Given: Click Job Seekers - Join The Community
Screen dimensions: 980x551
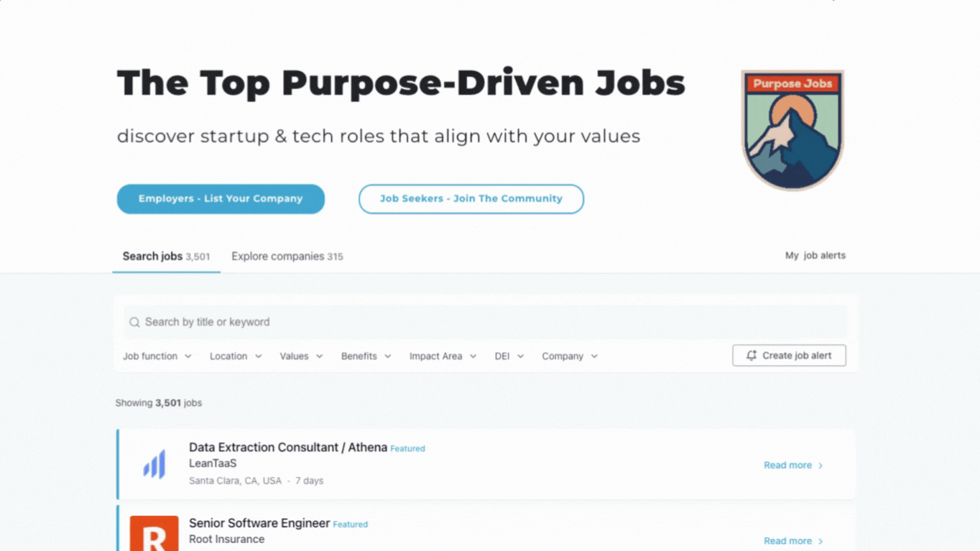Looking at the screenshot, I should click(471, 199).
